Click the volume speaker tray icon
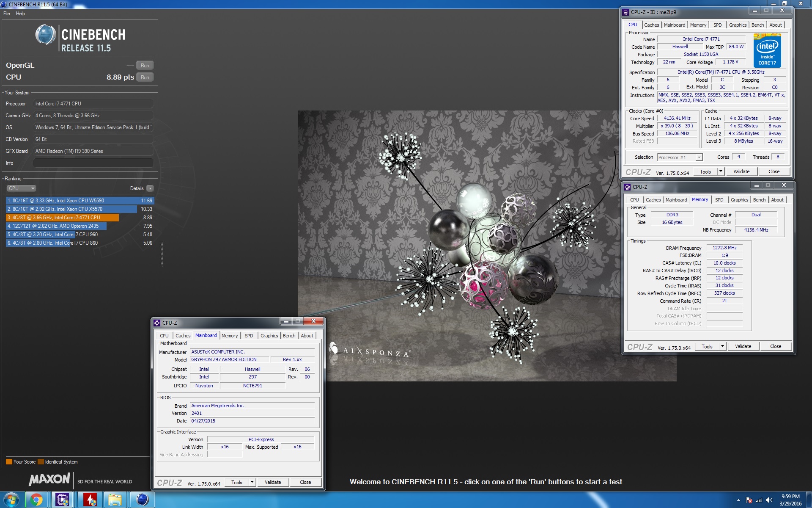Image resolution: width=812 pixels, height=508 pixels. tap(769, 500)
